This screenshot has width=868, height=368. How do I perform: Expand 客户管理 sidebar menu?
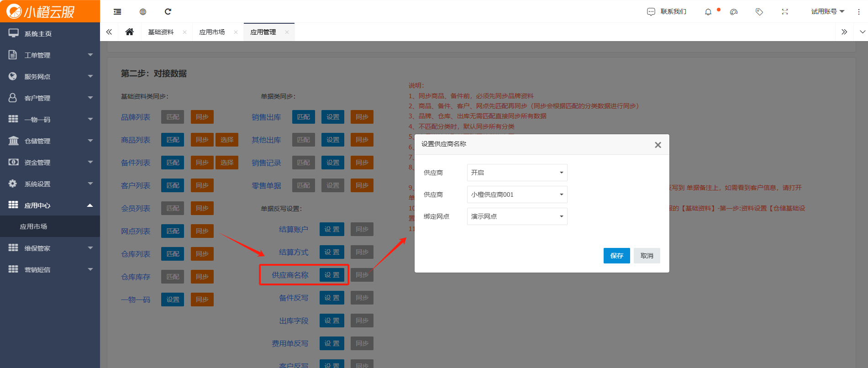[x=50, y=98]
